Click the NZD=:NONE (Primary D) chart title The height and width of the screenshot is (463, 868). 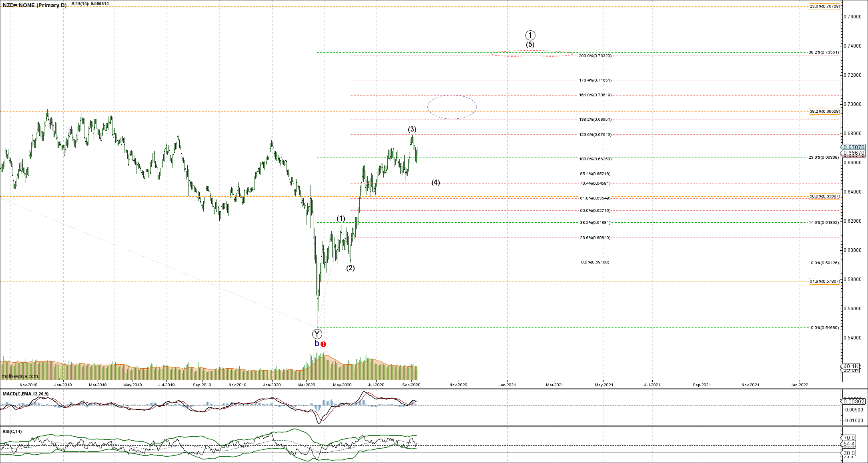35,6
